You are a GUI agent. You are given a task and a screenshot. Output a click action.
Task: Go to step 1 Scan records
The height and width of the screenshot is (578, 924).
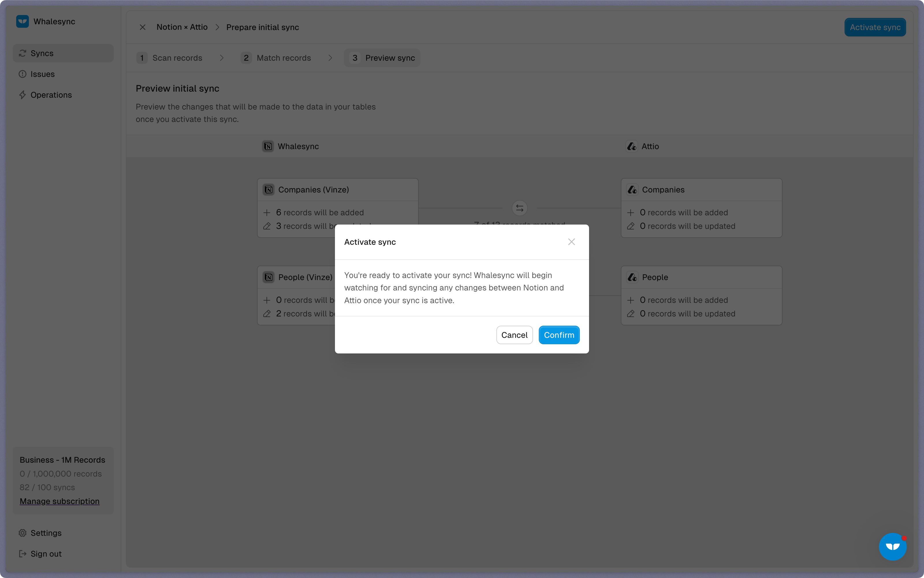pyautogui.click(x=169, y=58)
